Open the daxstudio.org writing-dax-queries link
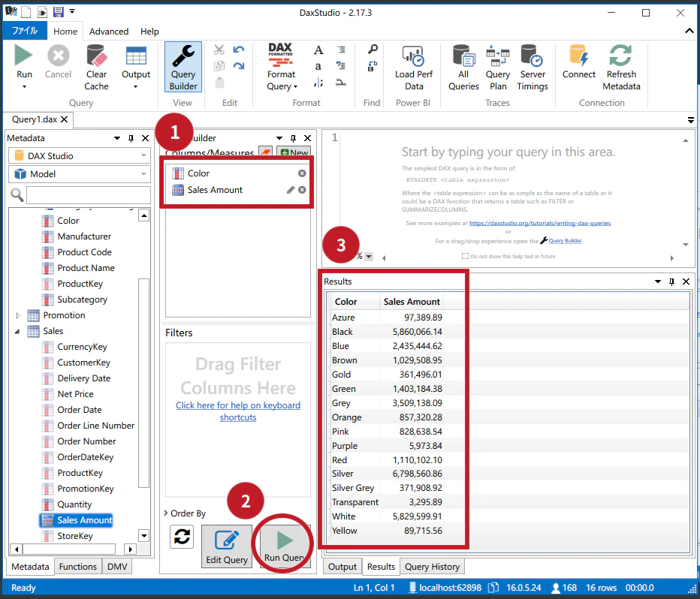Screen dimensions: 700x599 coord(540,223)
